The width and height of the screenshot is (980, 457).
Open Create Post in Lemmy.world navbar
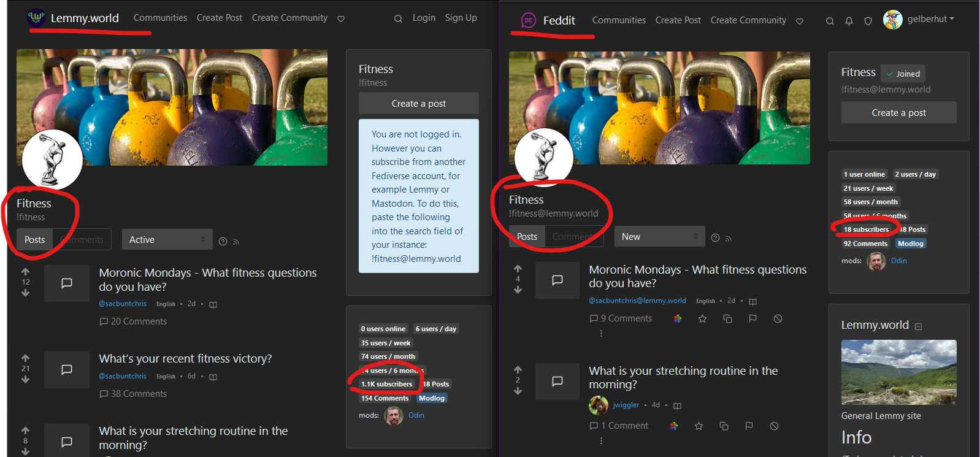220,18
